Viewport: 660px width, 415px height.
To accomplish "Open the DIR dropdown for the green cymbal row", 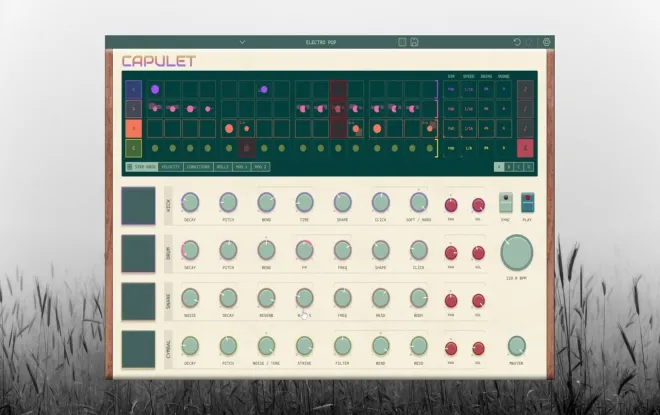I will point(451,148).
